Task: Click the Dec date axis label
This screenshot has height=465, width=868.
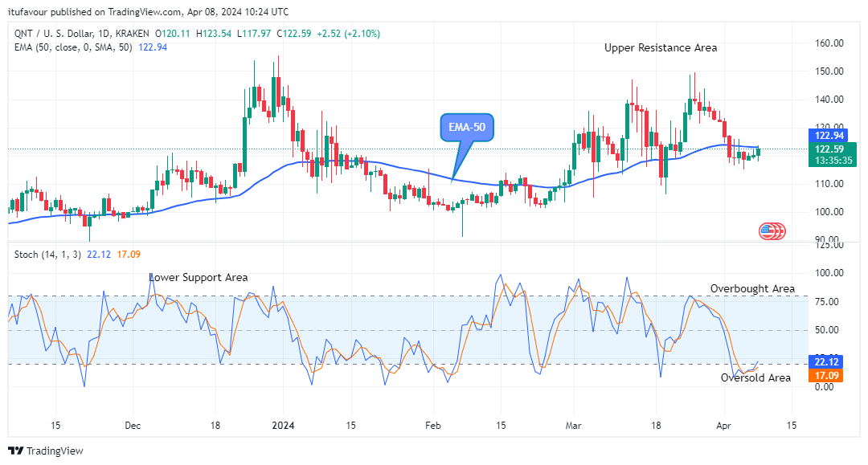Action: pos(133,425)
